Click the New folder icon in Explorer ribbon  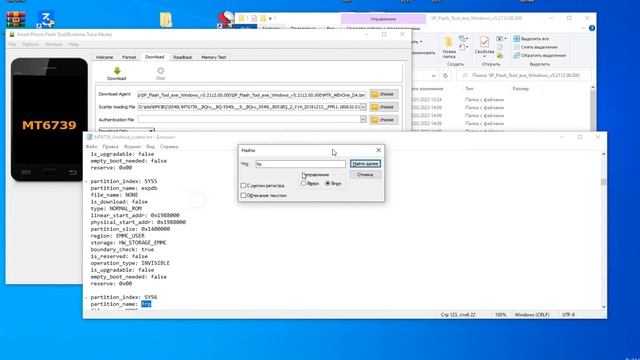(449, 42)
